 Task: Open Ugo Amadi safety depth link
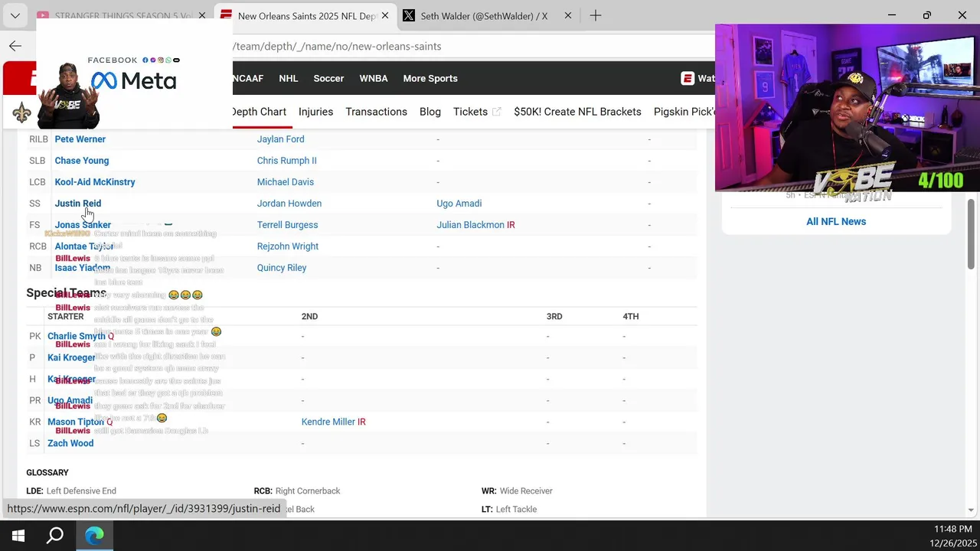pos(459,204)
